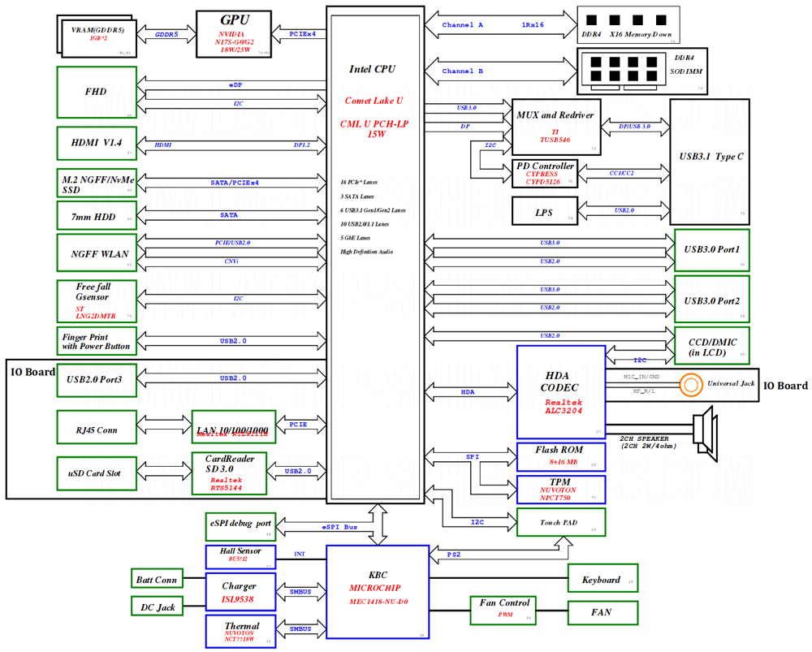Screen dimensions: 812x652
Task: Select the FAN block
Action: point(603,613)
